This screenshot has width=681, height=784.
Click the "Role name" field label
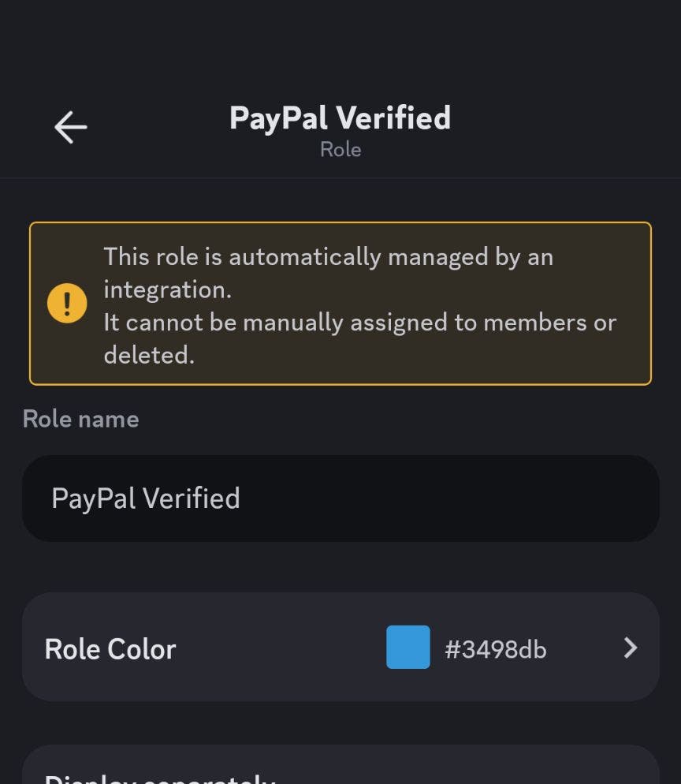pyautogui.click(x=80, y=419)
